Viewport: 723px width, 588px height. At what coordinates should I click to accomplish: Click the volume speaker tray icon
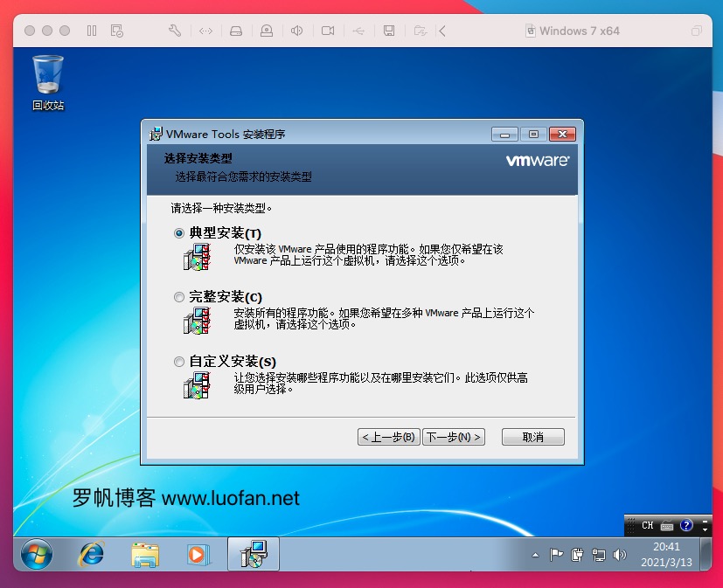coord(619,555)
